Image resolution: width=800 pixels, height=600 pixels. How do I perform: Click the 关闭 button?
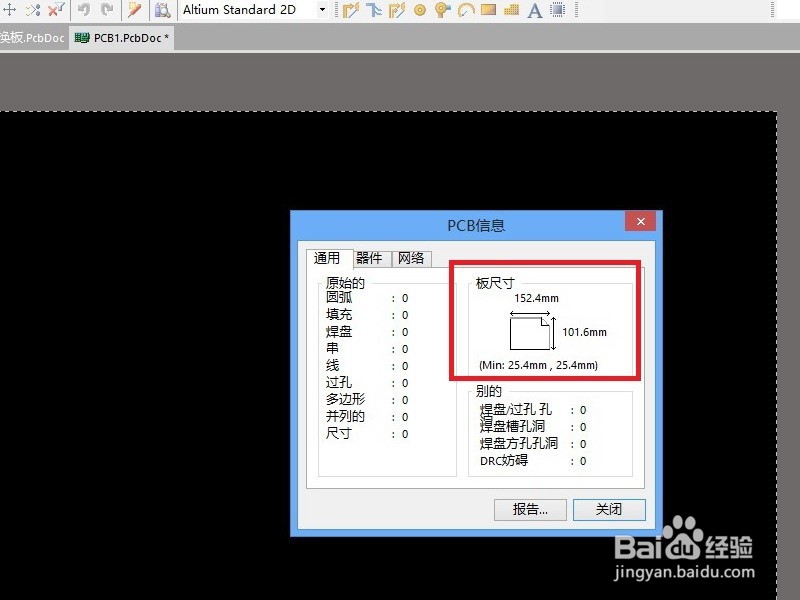pyautogui.click(x=609, y=509)
